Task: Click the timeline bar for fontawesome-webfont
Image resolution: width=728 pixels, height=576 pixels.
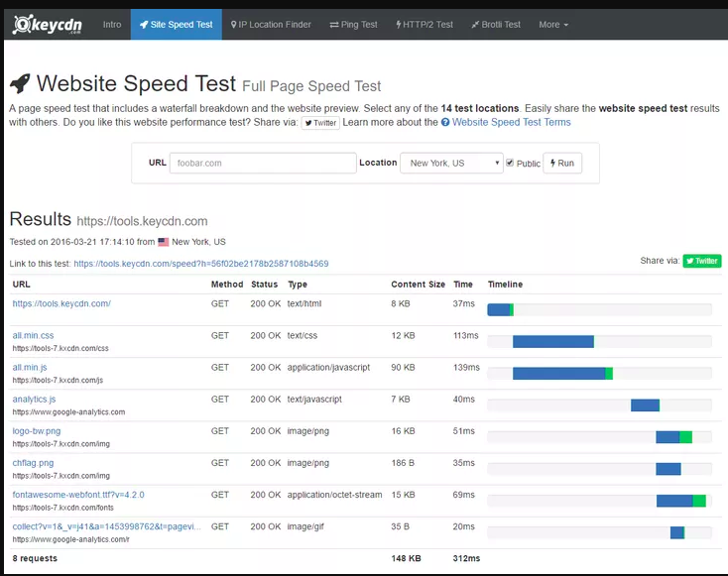Action: tap(681, 501)
